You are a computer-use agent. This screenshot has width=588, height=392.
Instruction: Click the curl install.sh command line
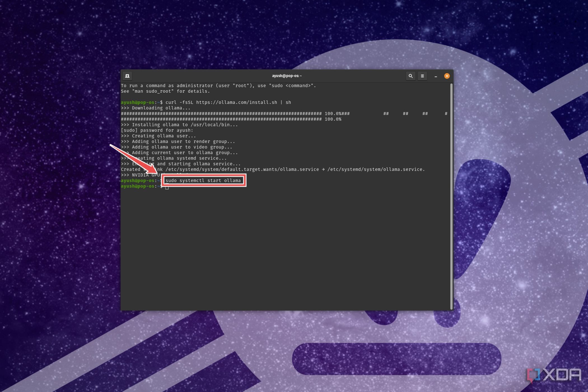point(206,102)
